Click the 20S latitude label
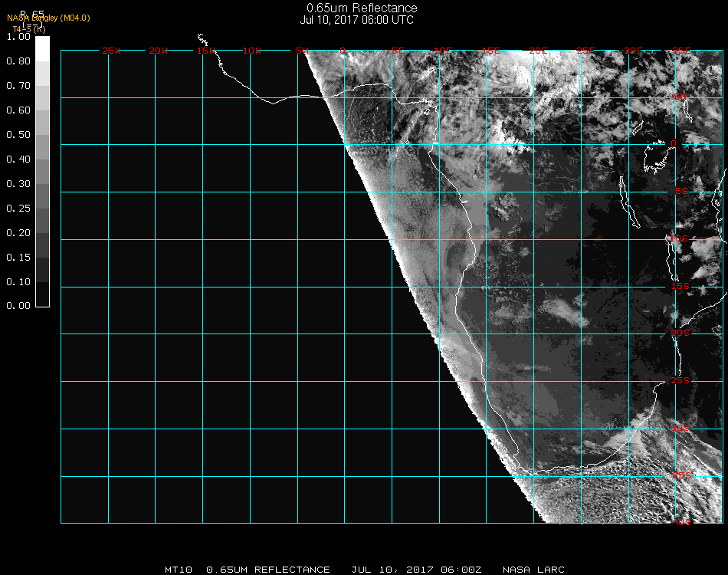Viewport: 728px width, 575px height. tap(680, 333)
